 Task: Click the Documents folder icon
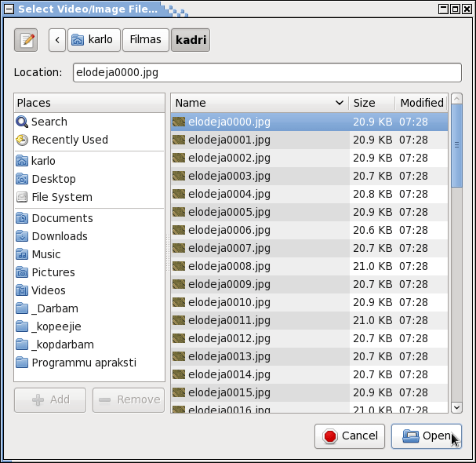point(22,218)
